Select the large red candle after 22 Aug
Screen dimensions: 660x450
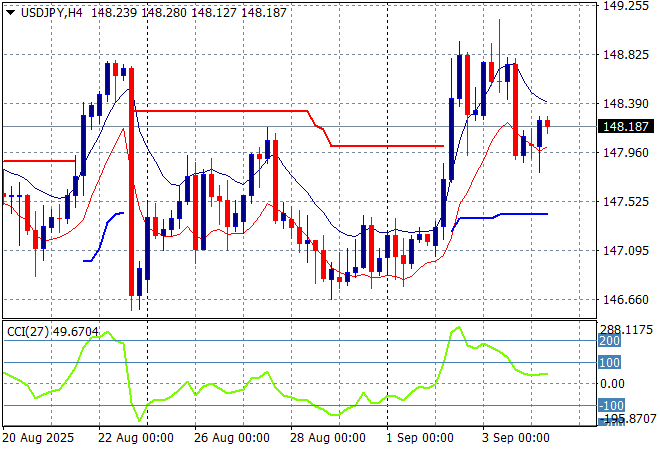pos(131,181)
